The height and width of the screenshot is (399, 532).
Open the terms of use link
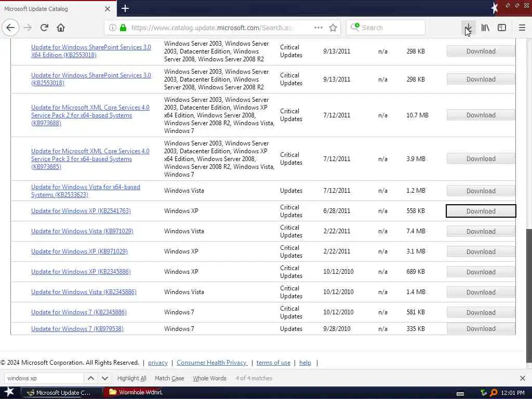point(273,363)
